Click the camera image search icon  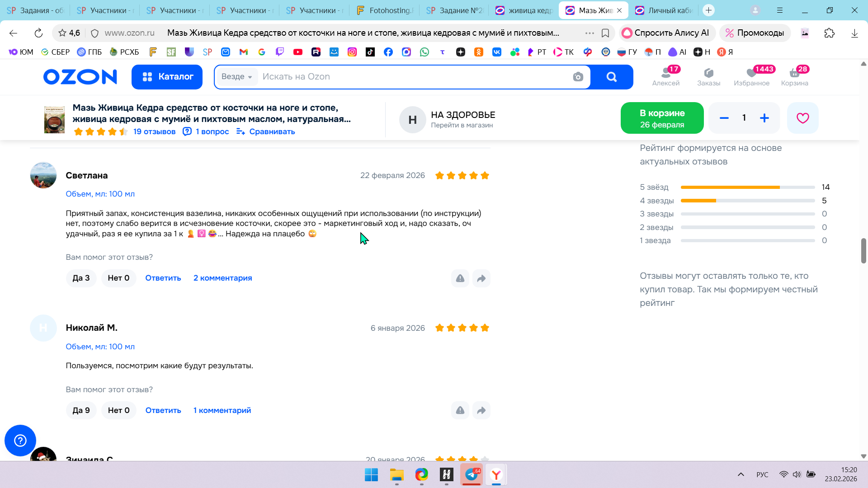[x=578, y=77]
